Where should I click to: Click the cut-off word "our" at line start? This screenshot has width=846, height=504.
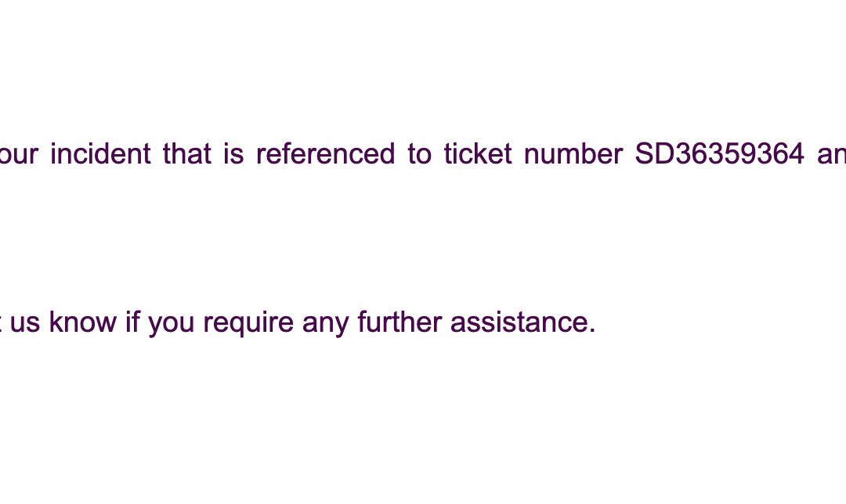click(x=19, y=154)
